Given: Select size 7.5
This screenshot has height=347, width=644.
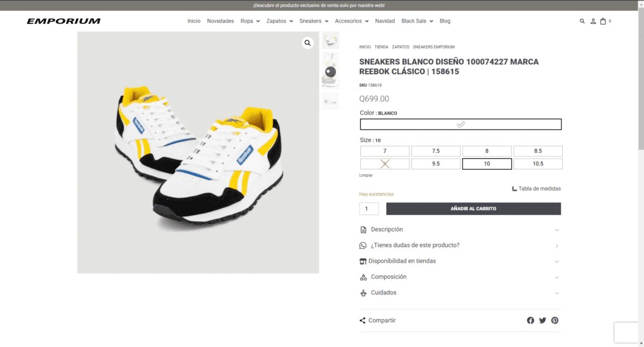Looking at the screenshot, I should (436, 151).
